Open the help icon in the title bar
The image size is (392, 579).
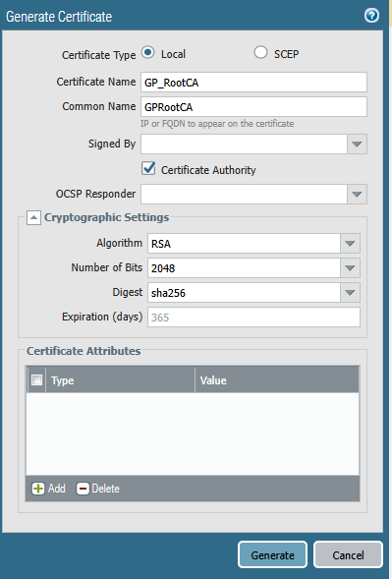(371, 16)
